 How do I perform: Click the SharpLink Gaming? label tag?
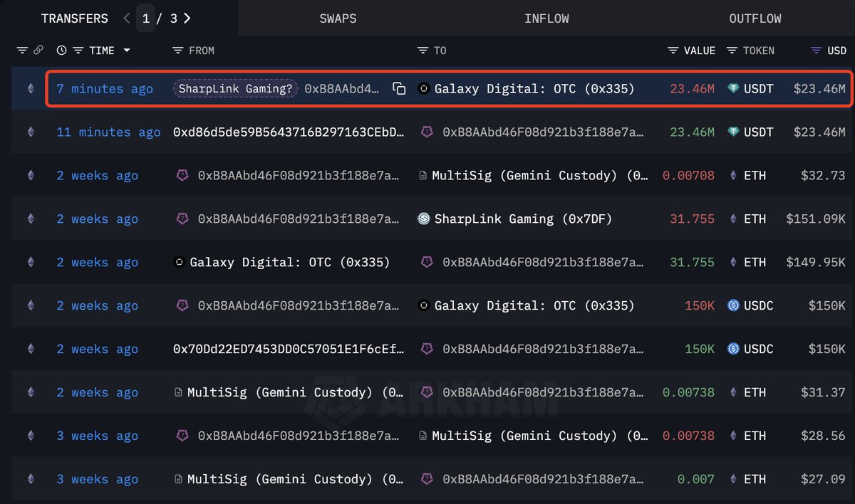point(237,89)
